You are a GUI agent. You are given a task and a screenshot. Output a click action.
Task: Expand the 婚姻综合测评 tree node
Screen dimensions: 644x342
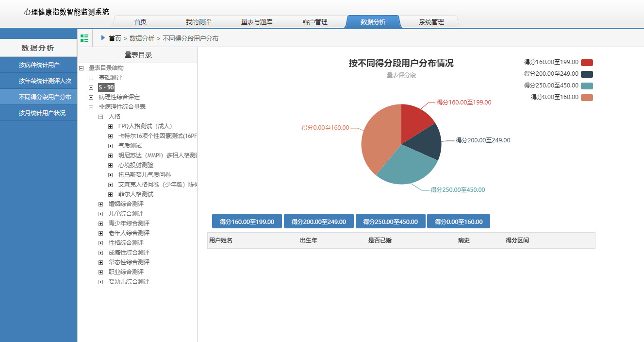point(101,204)
